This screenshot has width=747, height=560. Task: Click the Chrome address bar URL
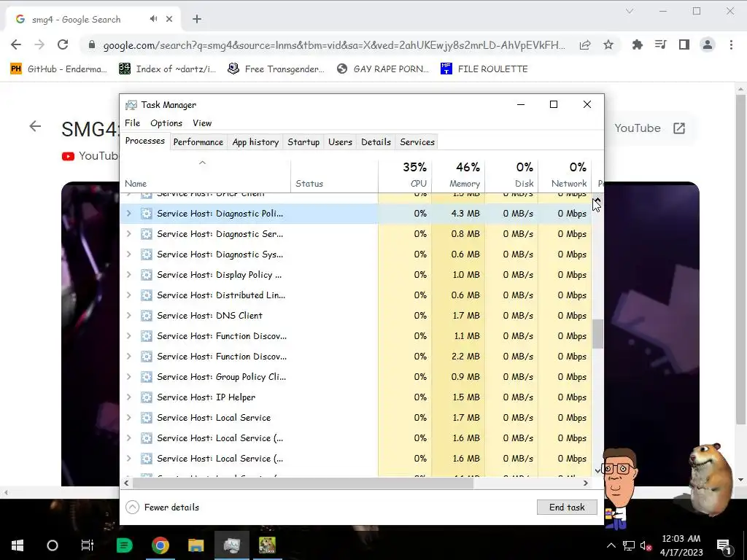[334, 45]
